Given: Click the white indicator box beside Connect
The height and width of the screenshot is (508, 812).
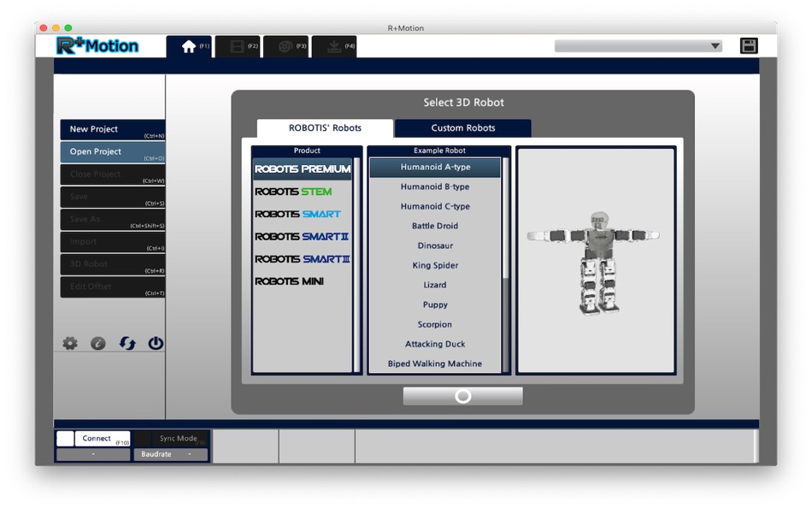Looking at the screenshot, I should (x=65, y=439).
